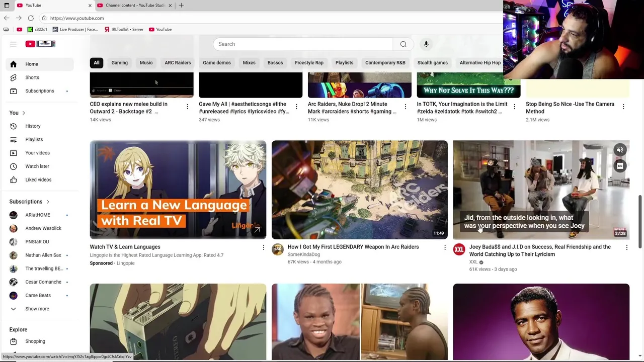Click the XXL channel avatar
The width and height of the screenshot is (644, 362).
click(459, 249)
